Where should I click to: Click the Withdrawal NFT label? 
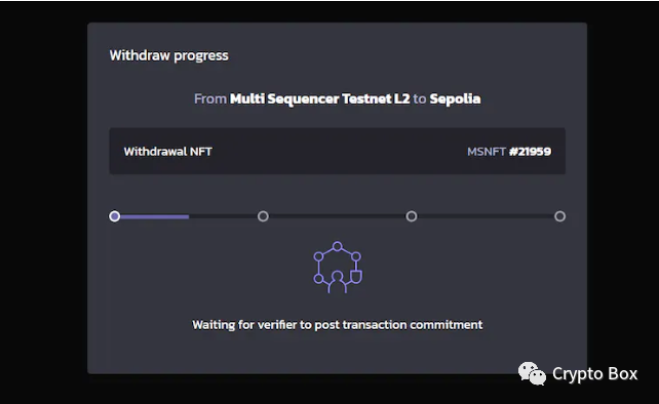coord(168,151)
